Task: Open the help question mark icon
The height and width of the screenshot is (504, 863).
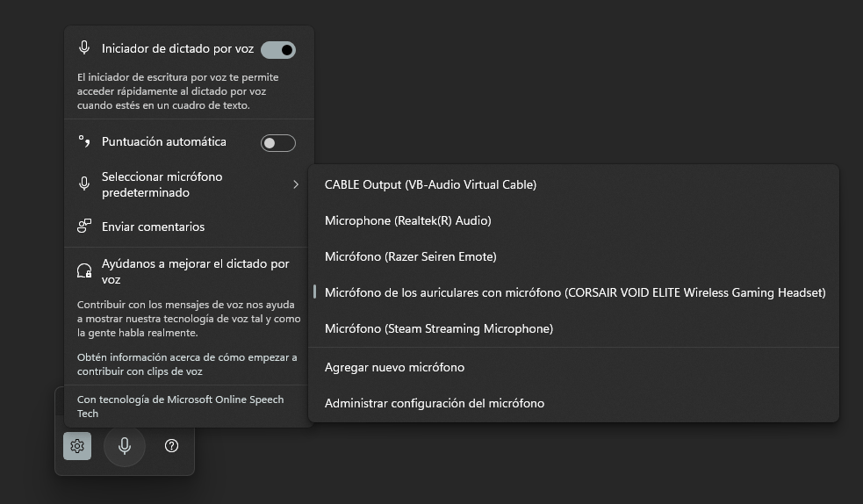Action: 172,446
